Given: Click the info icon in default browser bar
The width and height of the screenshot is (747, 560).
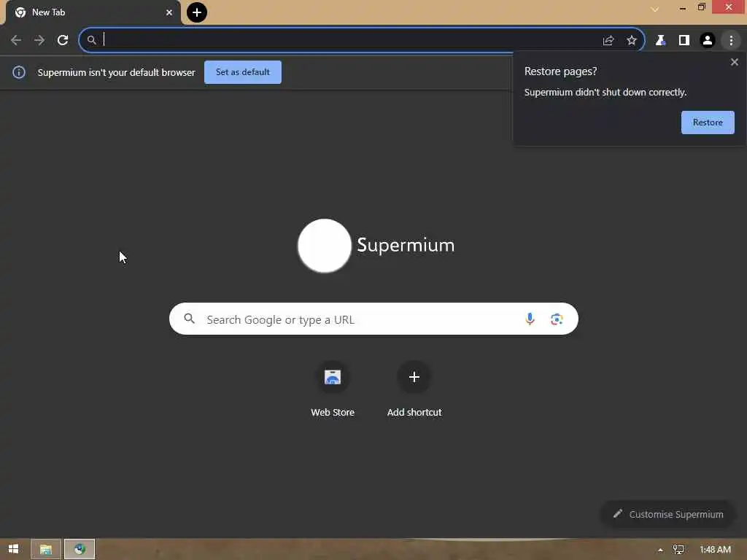Looking at the screenshot, I should (18, 72).
